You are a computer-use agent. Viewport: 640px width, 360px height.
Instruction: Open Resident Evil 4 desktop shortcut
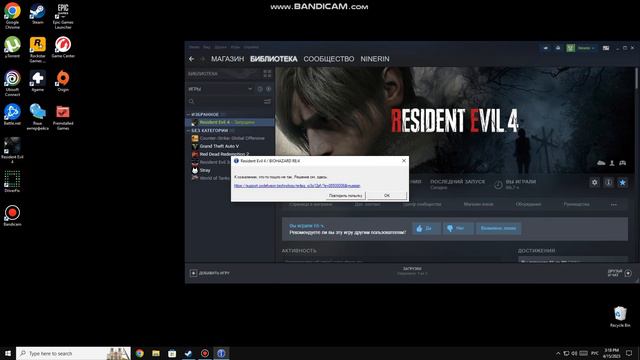pos(12,150)
